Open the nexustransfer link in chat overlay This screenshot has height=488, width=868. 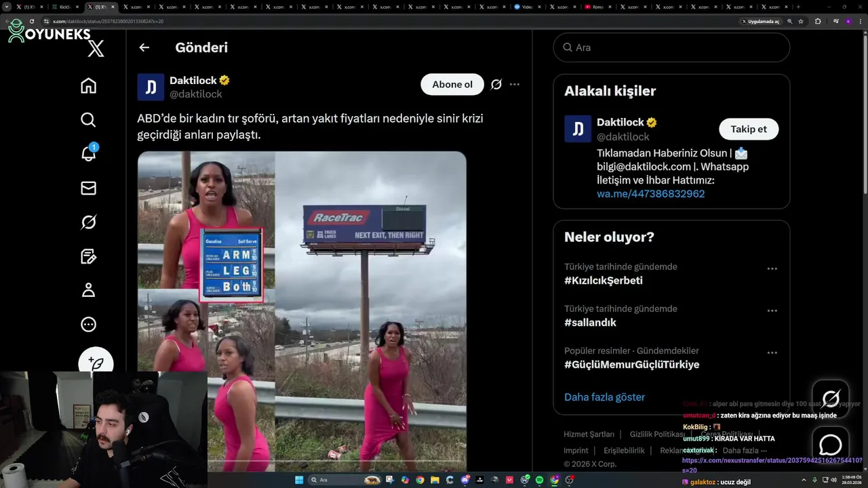click(772, 464)
